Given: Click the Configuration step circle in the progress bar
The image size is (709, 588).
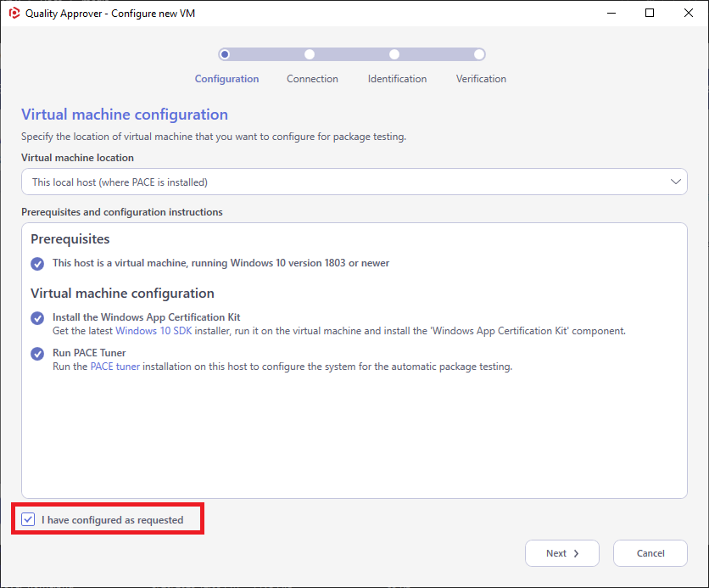Looking at the screenshot, I should pyautogui.click(x=225, y=55).
